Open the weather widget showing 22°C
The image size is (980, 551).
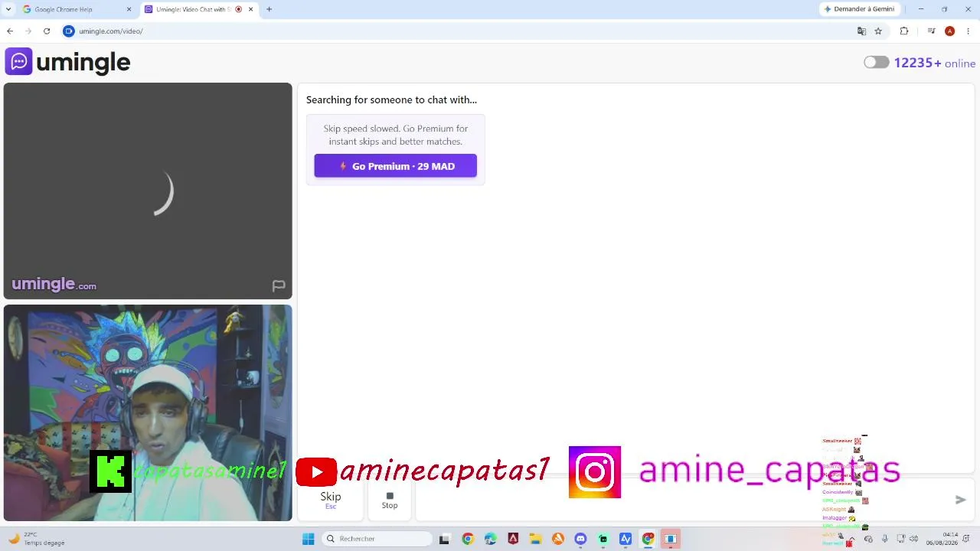[x=37, y=539]
